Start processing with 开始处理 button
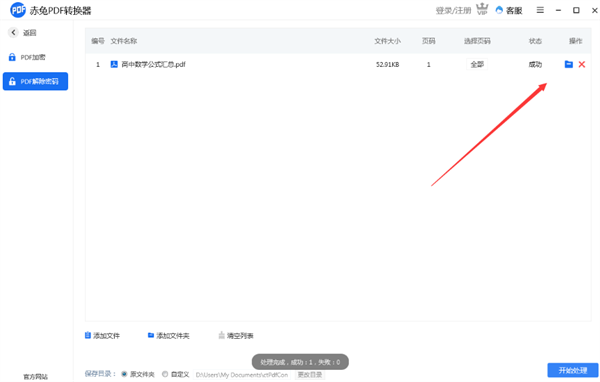Viewport: 600px width, 382px height. pyautogui.click(x=572, y=370)
